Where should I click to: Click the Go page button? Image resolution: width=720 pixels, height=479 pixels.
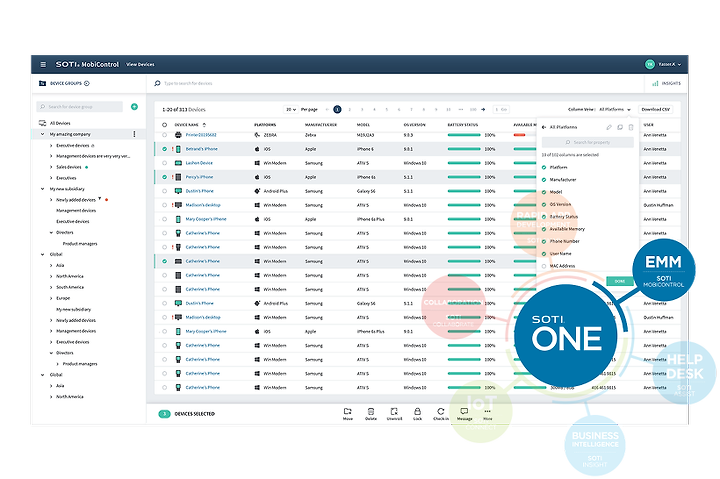(x=501, y=109)
